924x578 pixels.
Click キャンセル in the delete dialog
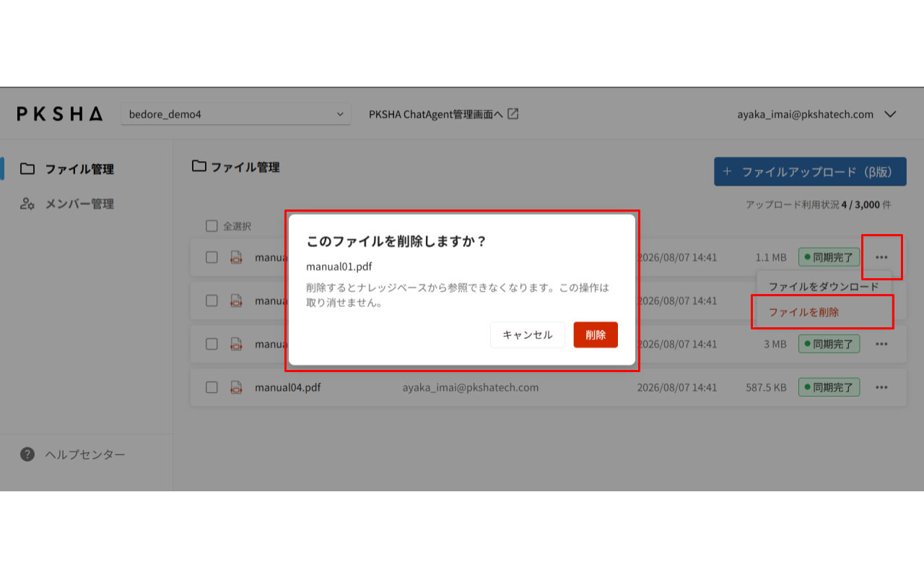[528, 335]
